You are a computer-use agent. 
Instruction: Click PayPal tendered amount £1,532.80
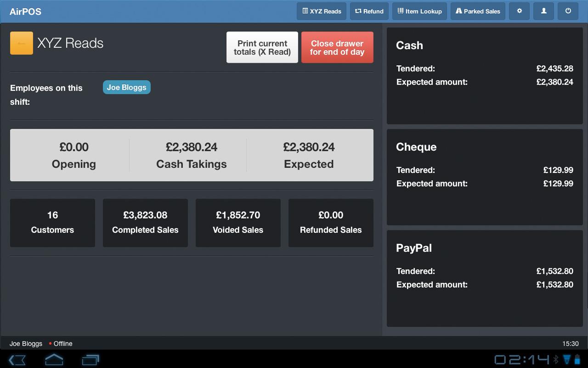point(555,271)
